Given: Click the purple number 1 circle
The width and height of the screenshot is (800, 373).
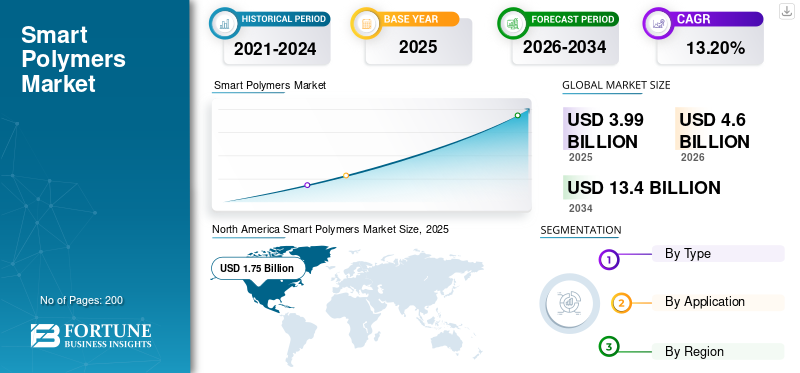Looking at the screenshot, I should pos(608,260).
